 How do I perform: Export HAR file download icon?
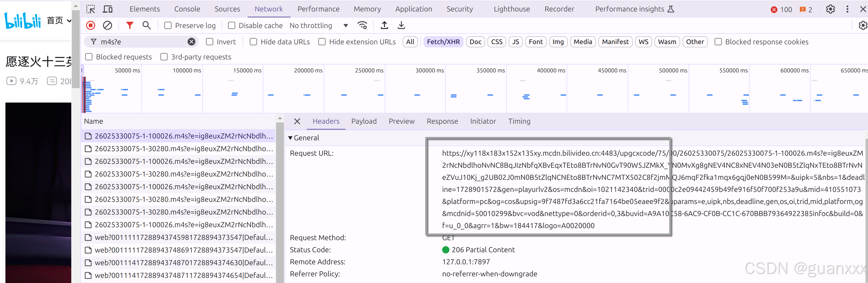(x=401, y=25)
